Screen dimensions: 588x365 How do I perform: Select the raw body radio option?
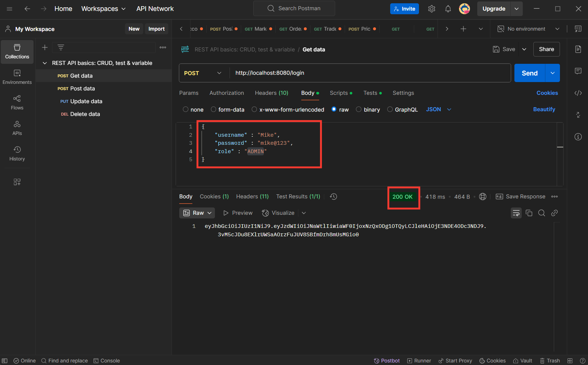334,109
